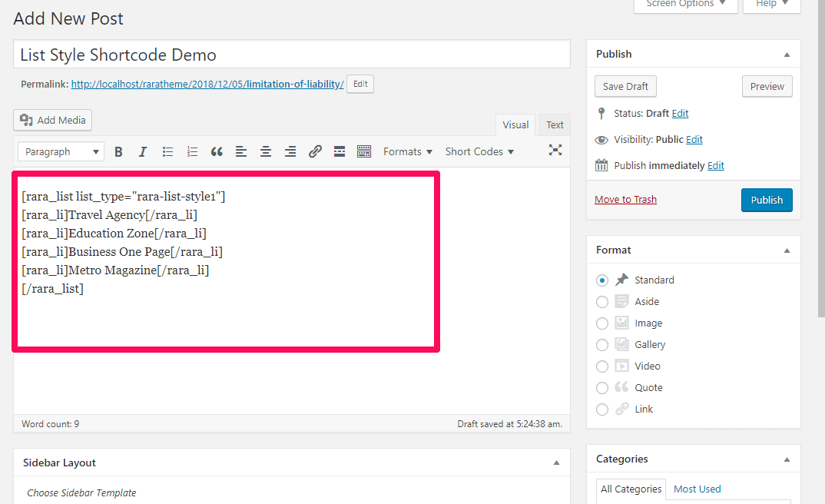Apply blockquote formatting
Image resolution: width=825 pixels, height=504 pixels.
point(217,151)
